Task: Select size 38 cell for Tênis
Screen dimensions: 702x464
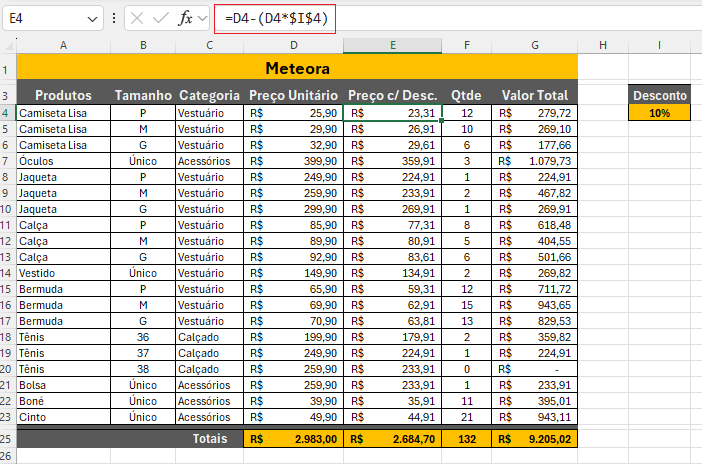Action: click(x=143, y=369)
